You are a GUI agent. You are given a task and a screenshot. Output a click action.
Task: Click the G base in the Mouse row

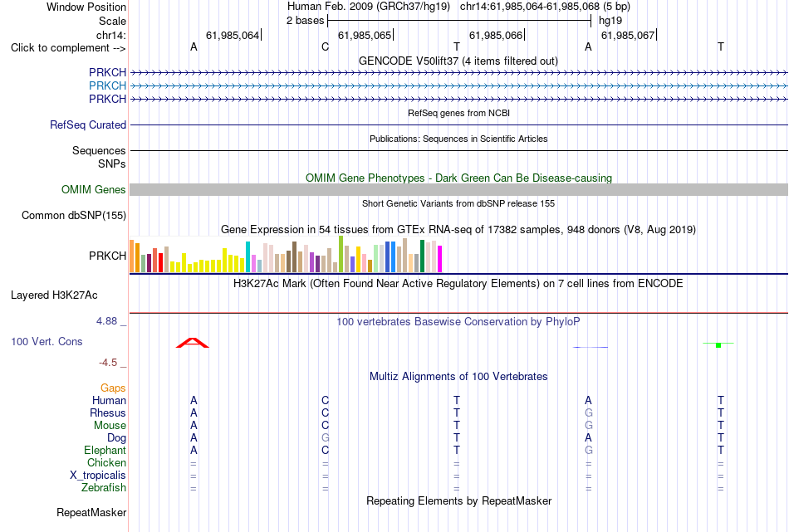point(588,426)
